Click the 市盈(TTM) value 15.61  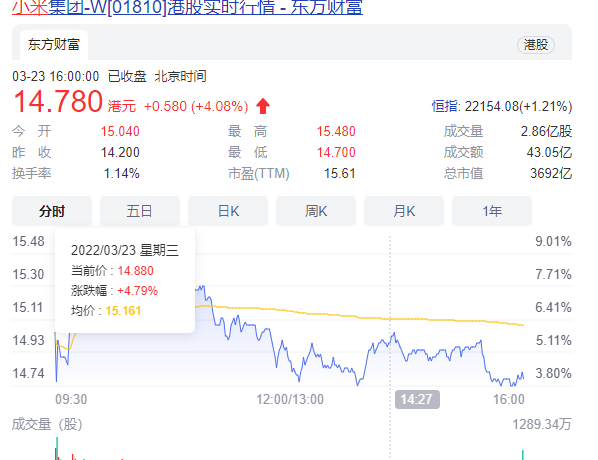coord(339,174)
